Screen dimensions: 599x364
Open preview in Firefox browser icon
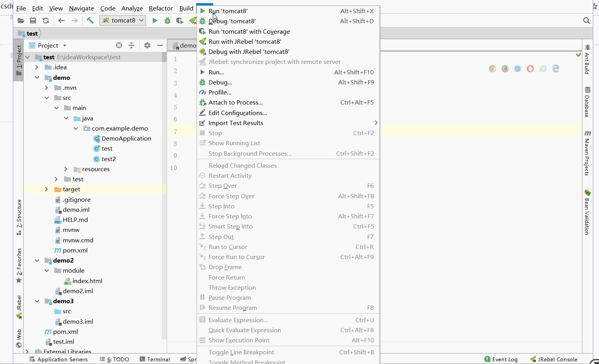pyautogui.click(x=505, y=69)
